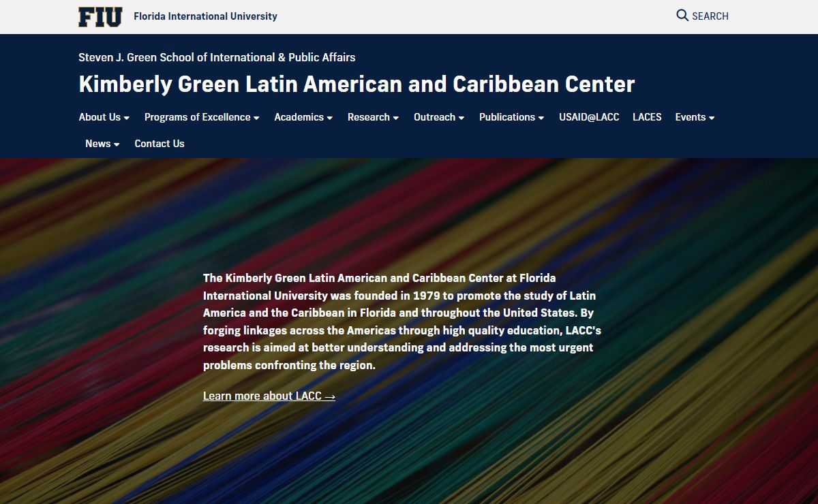Expand the Outreach menu

pos(439,117)
